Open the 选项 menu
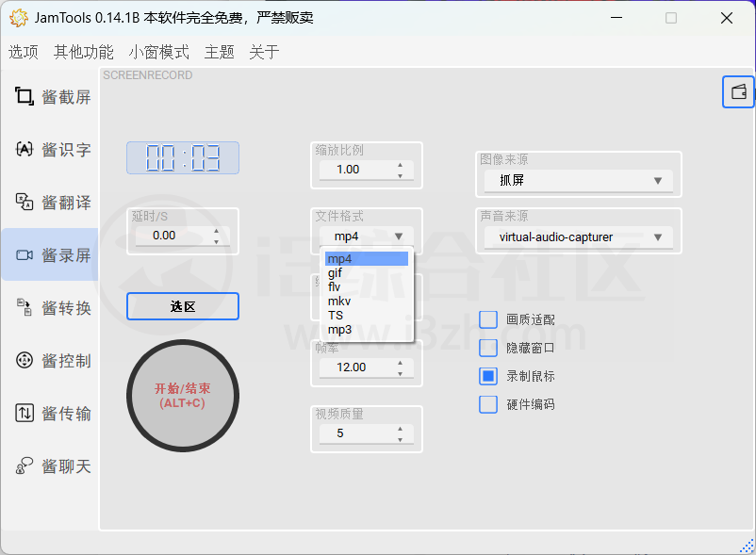The image size is (756, 555). [x=24, y=52]
